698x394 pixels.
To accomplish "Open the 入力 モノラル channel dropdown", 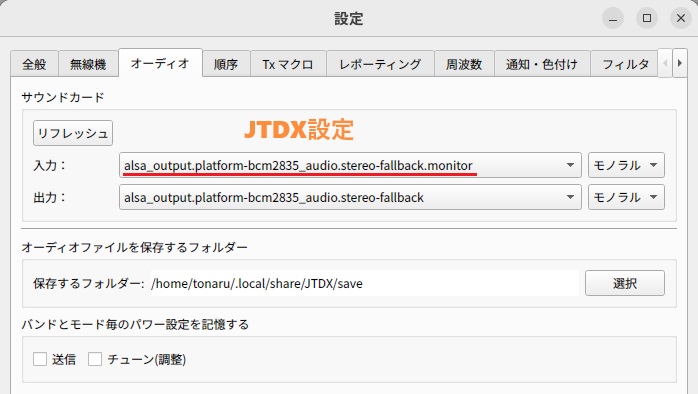I will pyautogui.click(x=626, y=165).
